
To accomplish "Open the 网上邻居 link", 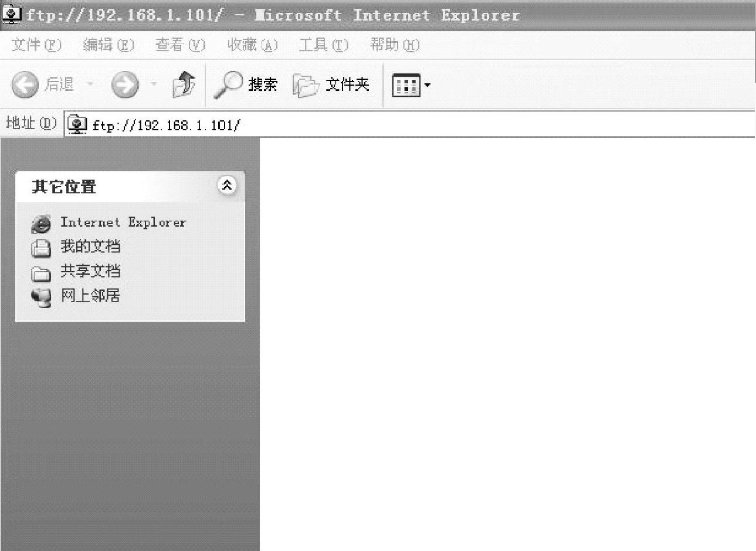I will (90, 296).
